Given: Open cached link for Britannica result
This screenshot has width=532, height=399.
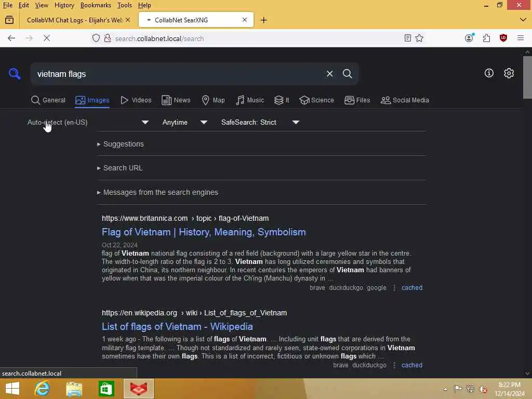Looking at the screenshot, I should 412,288.
